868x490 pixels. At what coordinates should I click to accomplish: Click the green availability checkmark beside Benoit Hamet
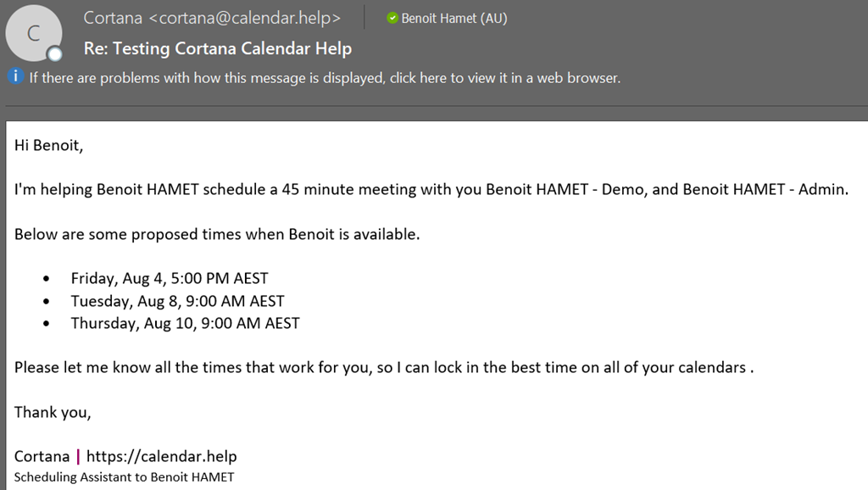click(392, 18)
